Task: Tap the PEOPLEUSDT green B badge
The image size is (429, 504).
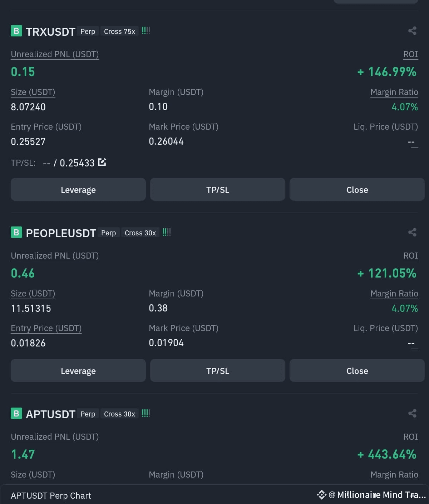Action: [x=16, y=233]
